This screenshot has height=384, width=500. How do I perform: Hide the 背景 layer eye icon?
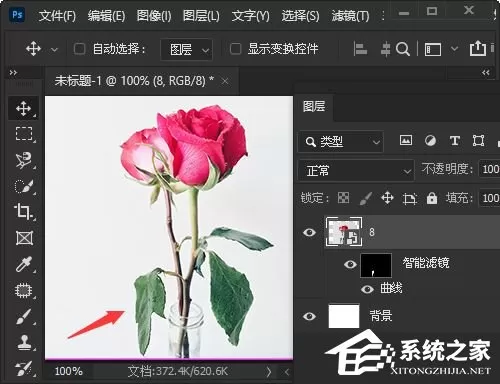(309, 316)
